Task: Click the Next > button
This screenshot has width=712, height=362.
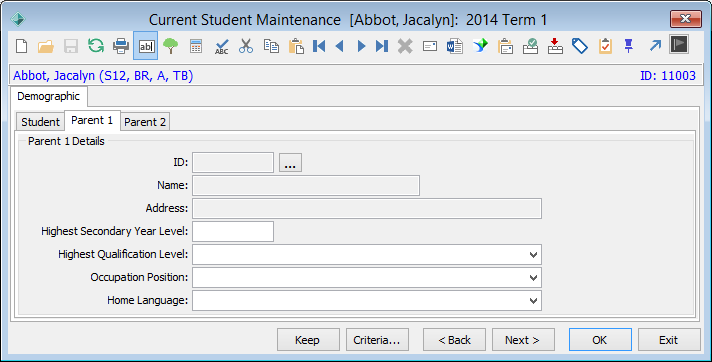Action: click(x=523, y=340)
